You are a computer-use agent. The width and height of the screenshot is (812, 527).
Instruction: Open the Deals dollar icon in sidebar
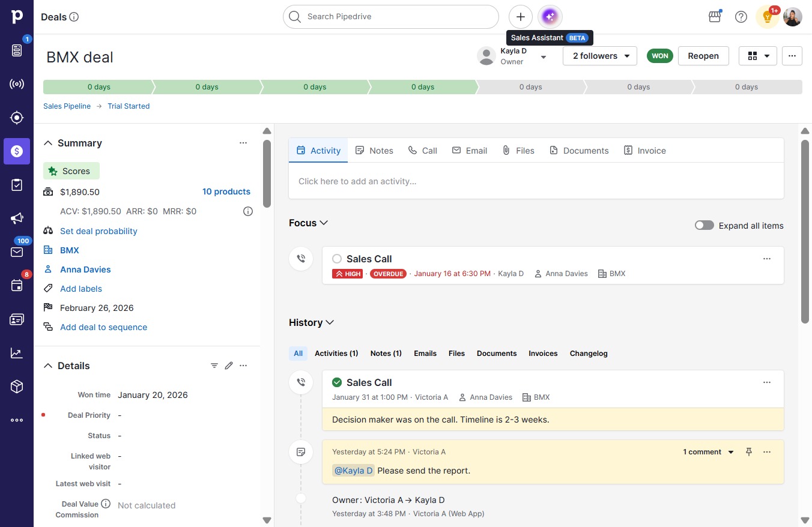17,151
